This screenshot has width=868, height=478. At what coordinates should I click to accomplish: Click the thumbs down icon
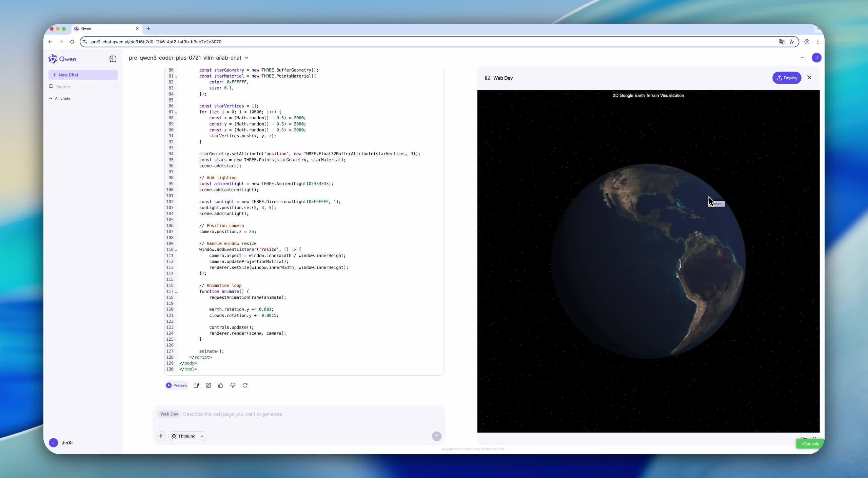233,385
